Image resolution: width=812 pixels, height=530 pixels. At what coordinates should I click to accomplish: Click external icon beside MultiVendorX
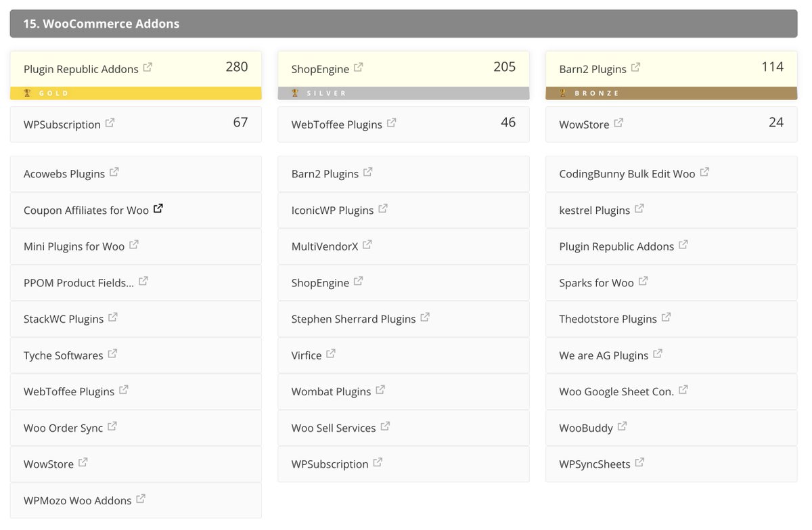pos(367,245)
